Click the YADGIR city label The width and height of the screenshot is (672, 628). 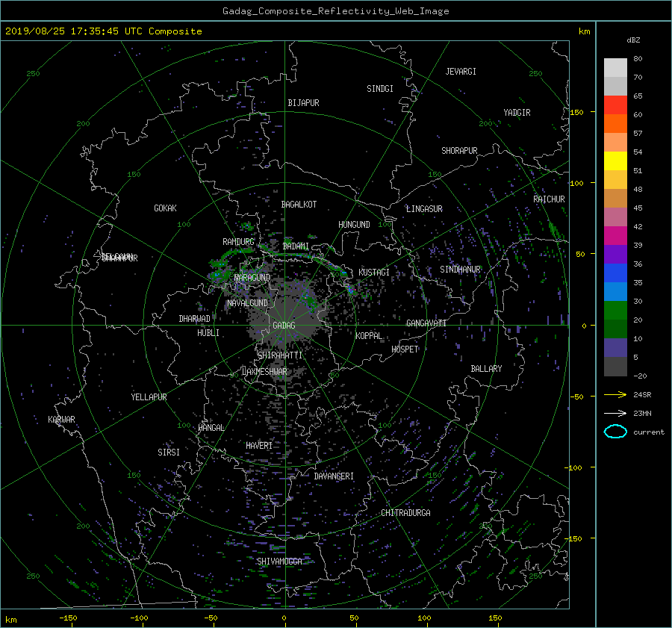tap(517, 113)
